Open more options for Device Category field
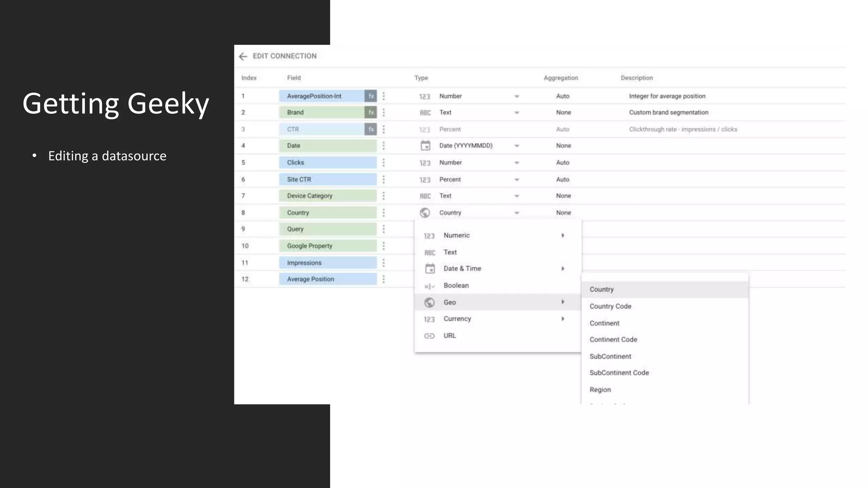Viewport: 868px width, 488px height. [x=384, y=196]
